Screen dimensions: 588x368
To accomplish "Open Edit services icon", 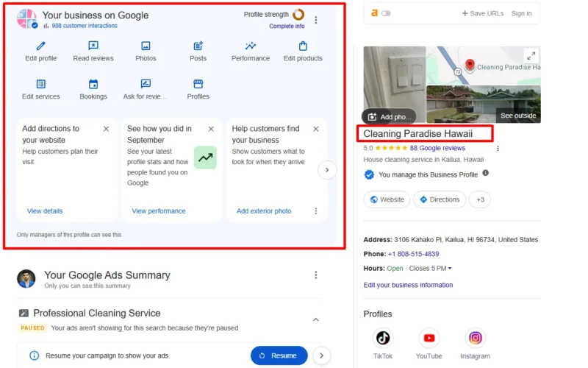I will pyautogui.click(x=41, y=84).
